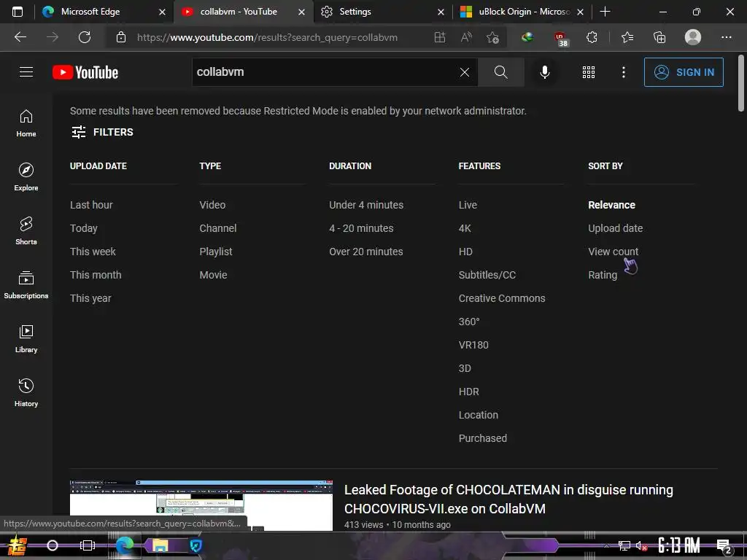
Task: Open the taskbar notification center icon
Action: click(x=723, y=545)
